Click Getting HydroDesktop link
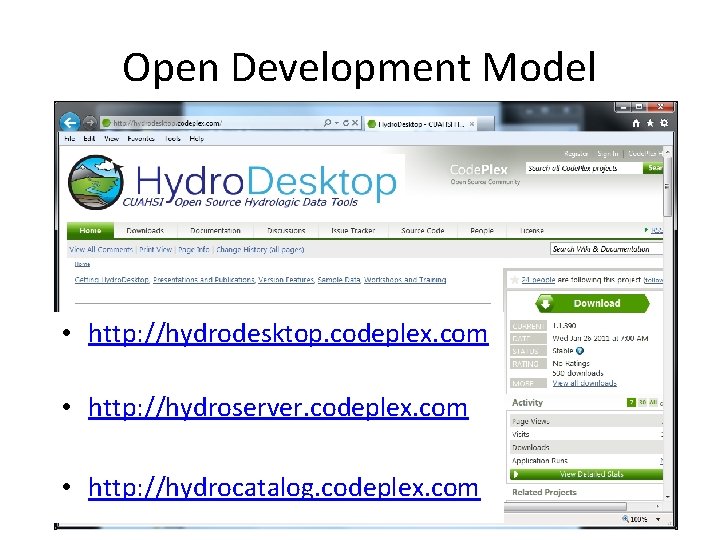This screenshot has height=540, width=720. [112, 279]
